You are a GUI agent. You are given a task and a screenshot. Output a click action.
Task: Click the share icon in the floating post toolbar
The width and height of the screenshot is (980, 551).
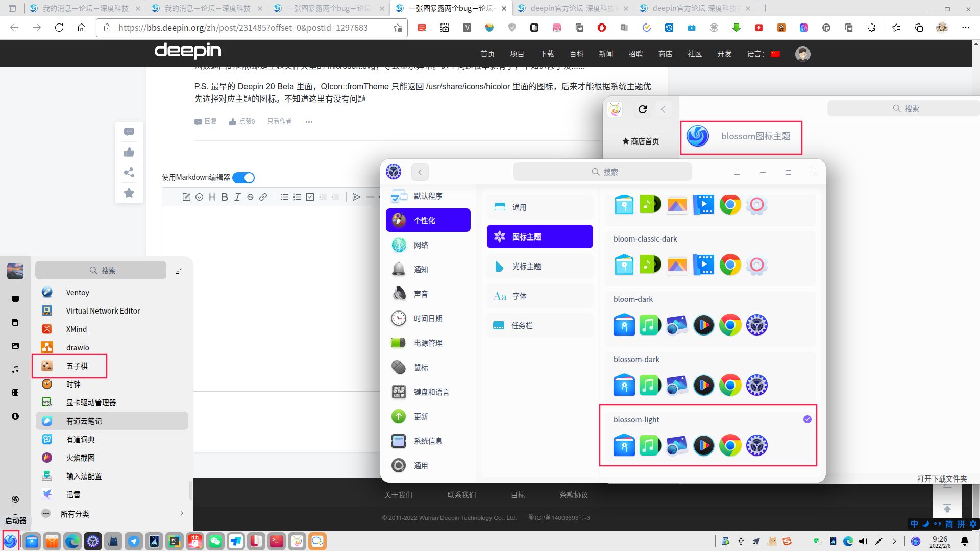click(129, 173)
